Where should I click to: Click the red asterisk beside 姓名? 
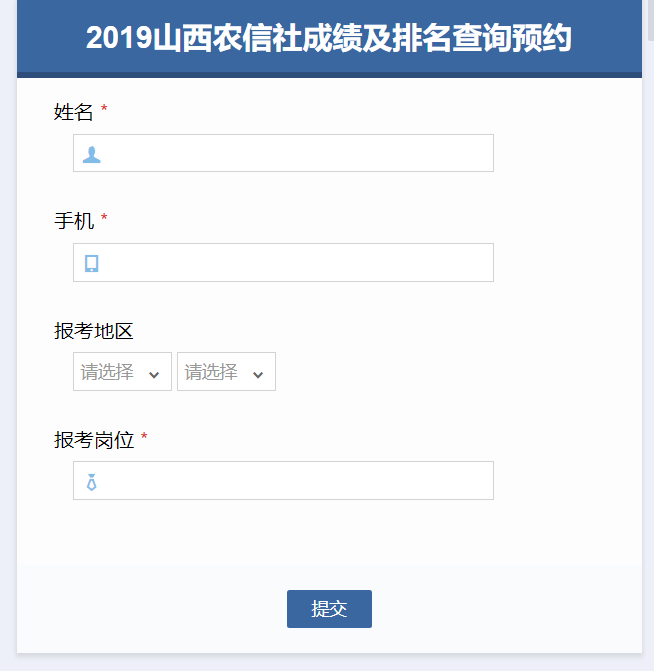click(x=104, y=111)
